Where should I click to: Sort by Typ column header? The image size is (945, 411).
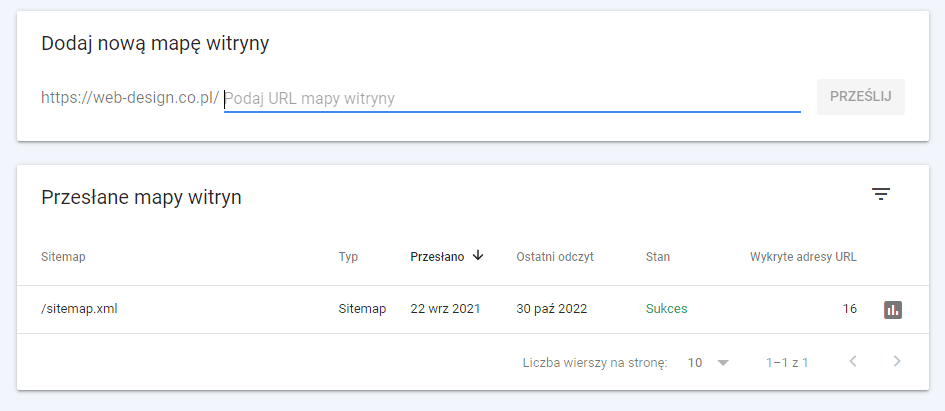(x=348, y=257)
